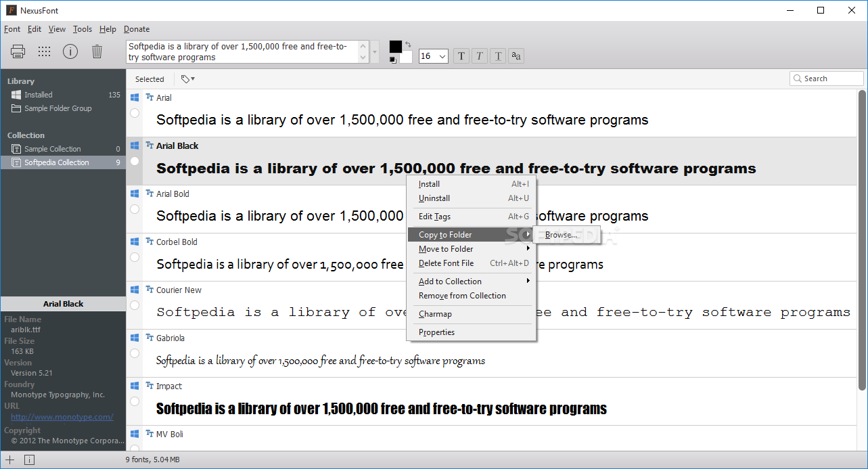The width and height of the screenshot is (868, 469).
Task: Open the Help menu
Action: pos(108,29)
